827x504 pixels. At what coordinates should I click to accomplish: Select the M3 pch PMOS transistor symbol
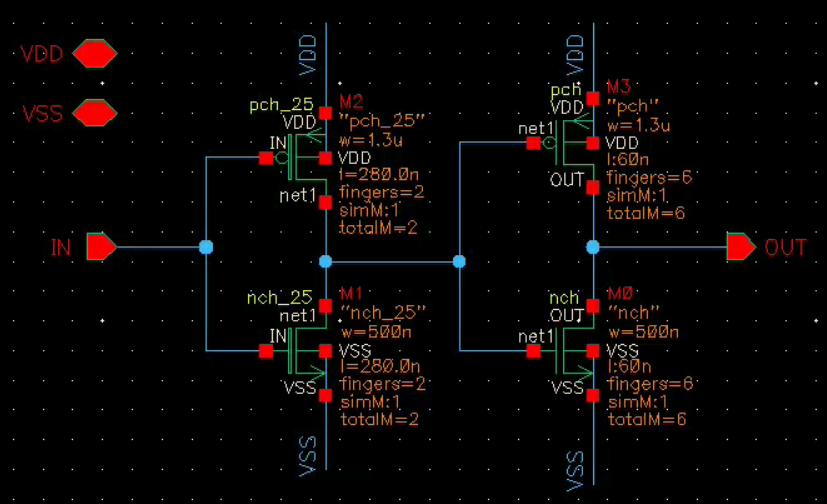point(574,143)
